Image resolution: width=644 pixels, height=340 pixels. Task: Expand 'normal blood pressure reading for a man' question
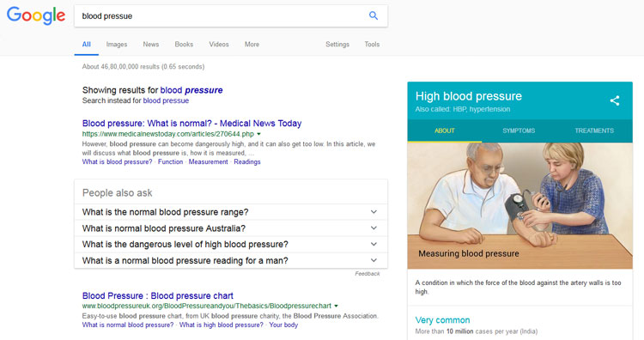pos(231,260)
